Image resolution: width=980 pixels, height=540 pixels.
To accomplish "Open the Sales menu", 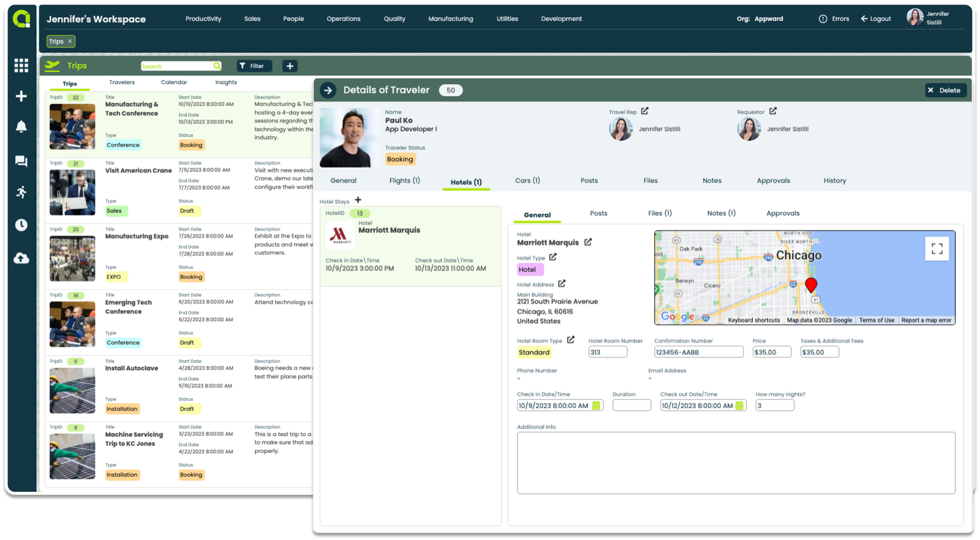I will click(x=252, y=19).
